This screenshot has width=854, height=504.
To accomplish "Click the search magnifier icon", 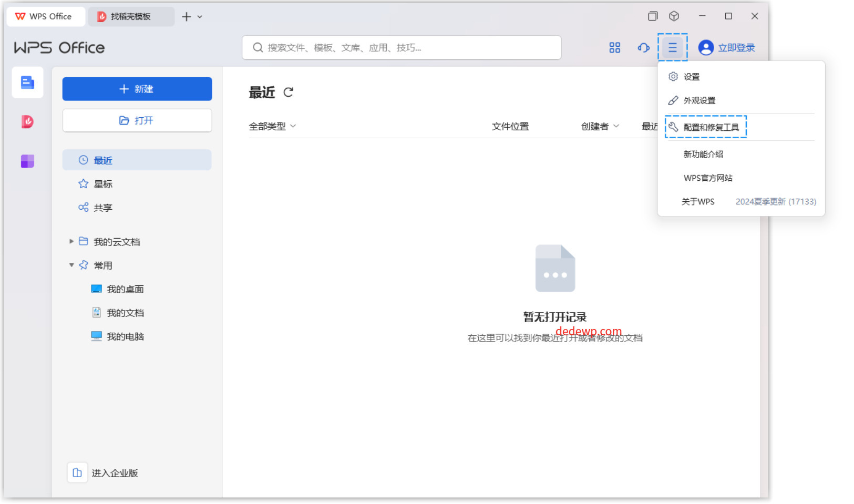I will 258,48.
